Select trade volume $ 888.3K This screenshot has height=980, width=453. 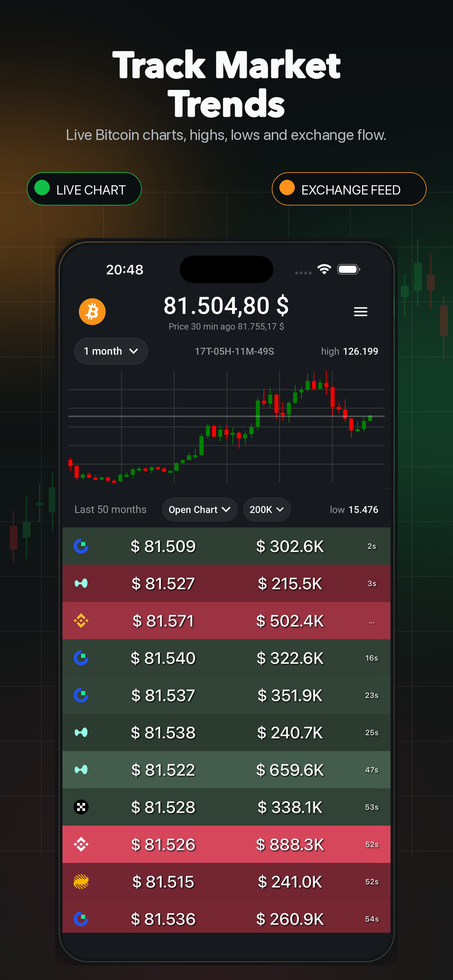point(290,845)
